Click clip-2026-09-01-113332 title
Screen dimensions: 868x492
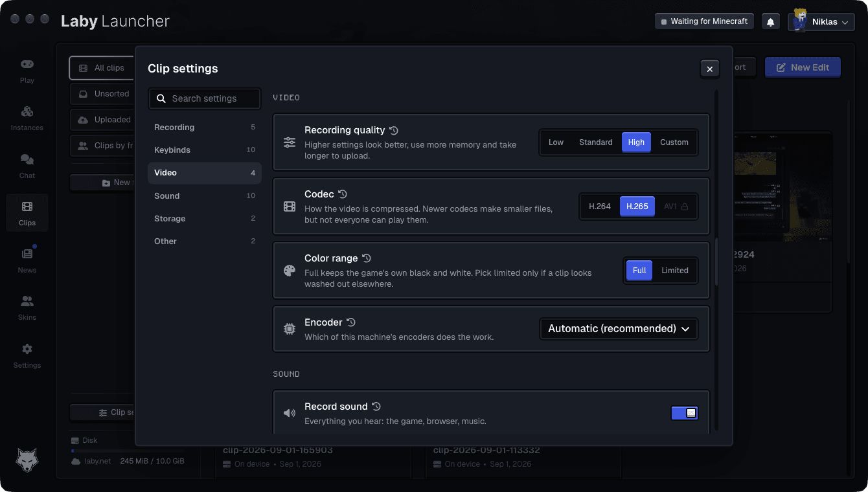point(486,450)
